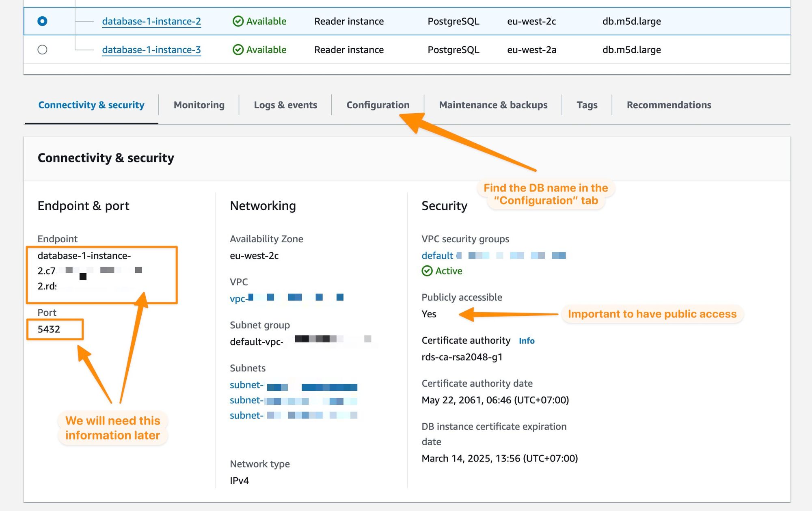Open the Tags tab
The image size is (812, 511).
tap(587, 105)
